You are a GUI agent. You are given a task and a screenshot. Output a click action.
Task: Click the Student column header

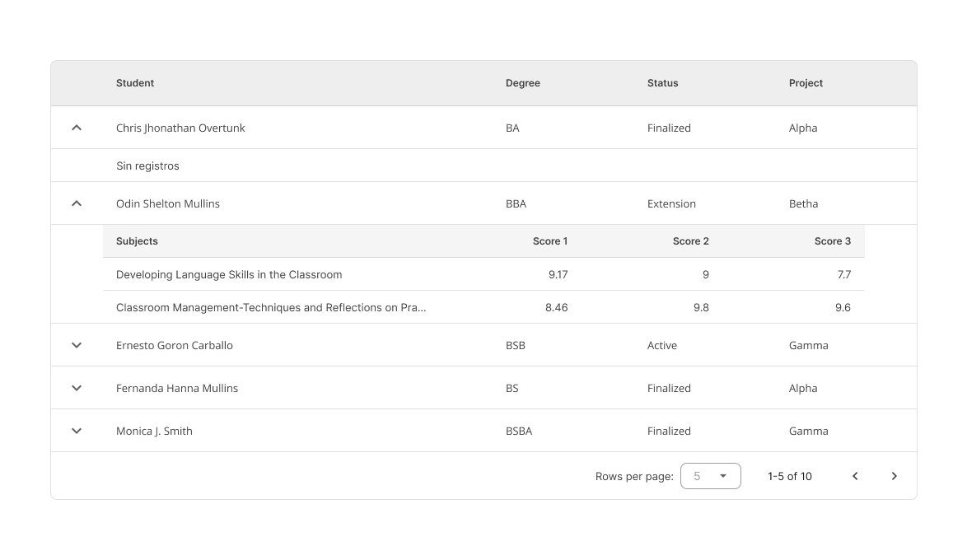pos(135,83)
